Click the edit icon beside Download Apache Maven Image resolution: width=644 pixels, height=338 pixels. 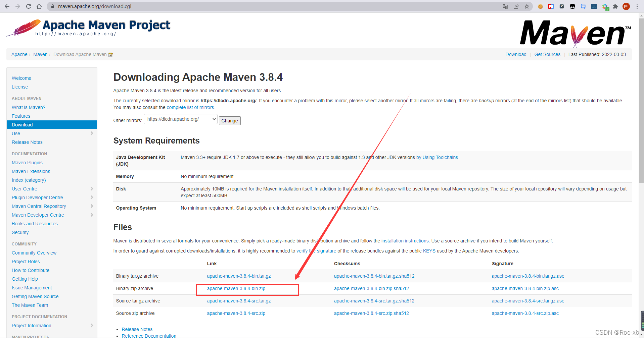[110, 55]
